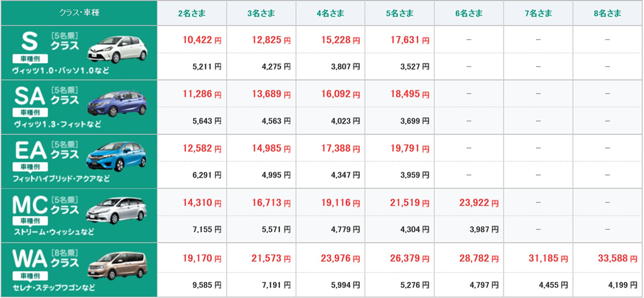Click the white Vitz car image
Screen dimensions: 644x298
(122, 48)
